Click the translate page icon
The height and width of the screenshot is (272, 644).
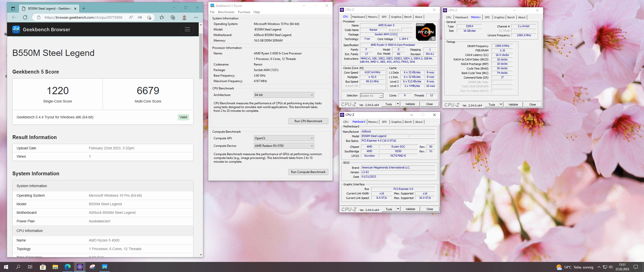click(x=140, y=17)
